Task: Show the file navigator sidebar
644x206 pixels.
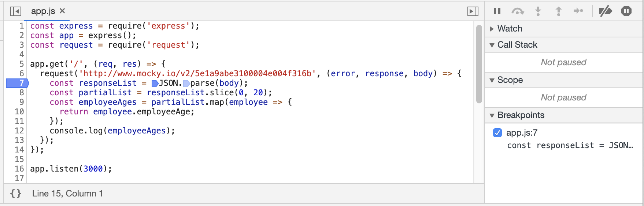Action: coord(15,11)
